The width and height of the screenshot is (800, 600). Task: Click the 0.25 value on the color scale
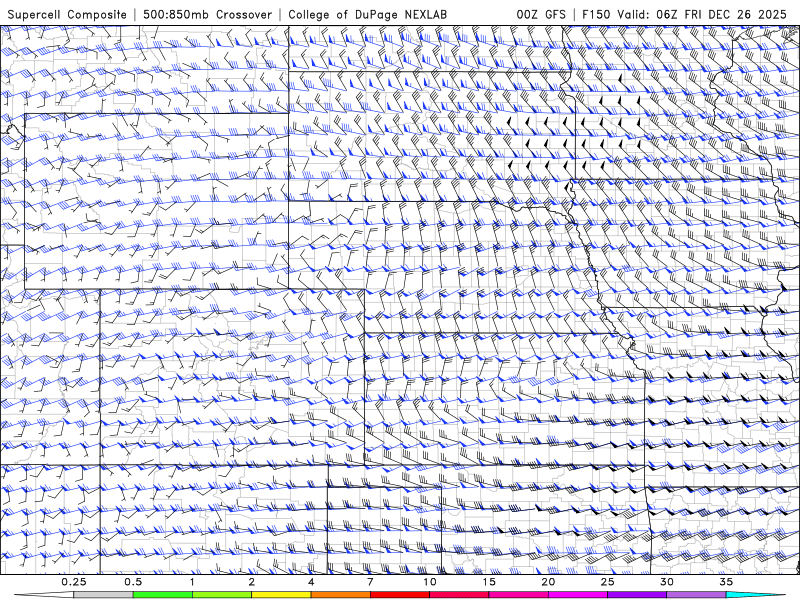click(74, 582)
